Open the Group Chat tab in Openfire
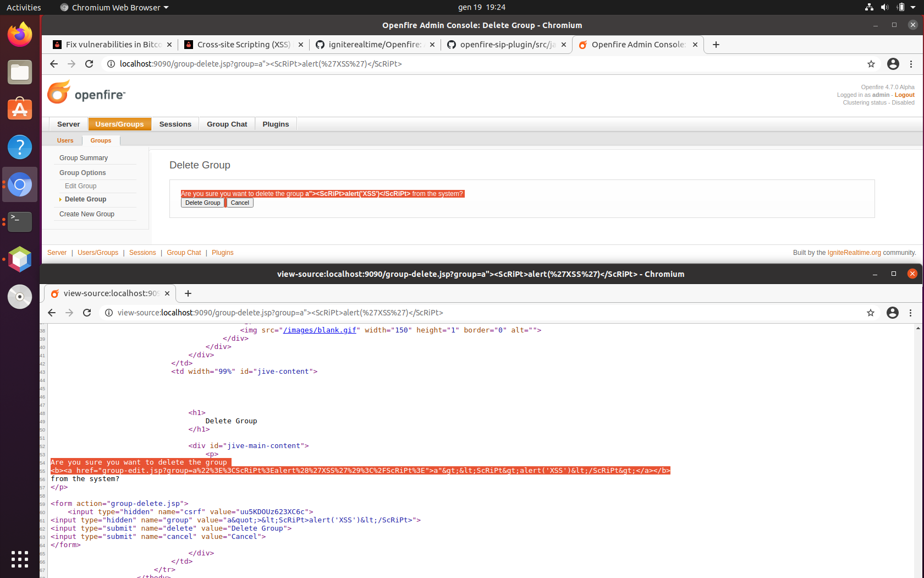924x578 pixels. (227, 124)
